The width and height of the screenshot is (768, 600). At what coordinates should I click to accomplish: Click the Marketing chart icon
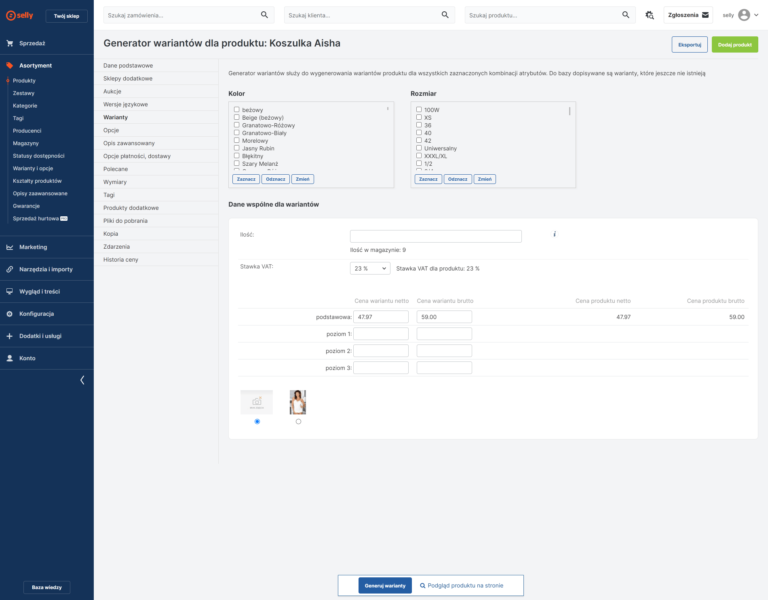point(10,246)
